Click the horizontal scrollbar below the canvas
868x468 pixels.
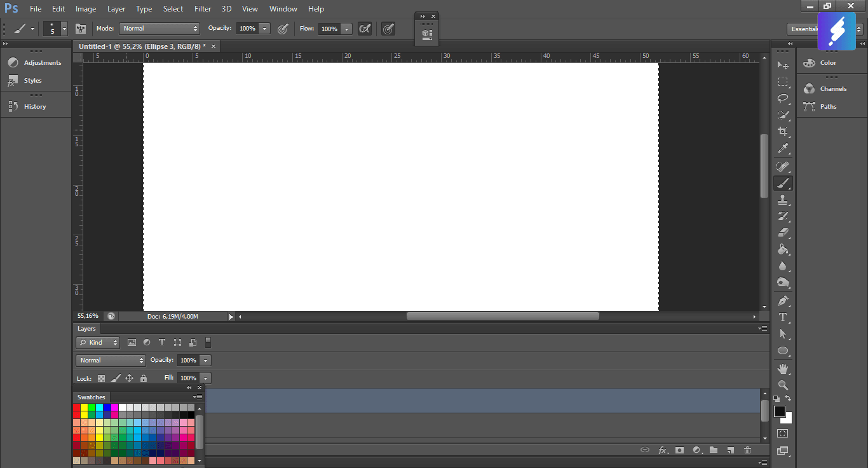coord(501,315)
